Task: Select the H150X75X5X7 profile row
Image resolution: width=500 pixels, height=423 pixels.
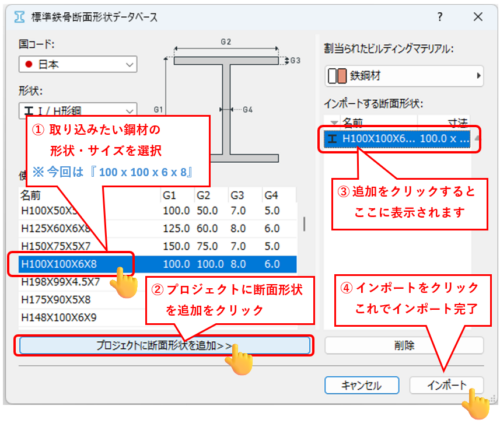Action: click(x=158, y=246)
